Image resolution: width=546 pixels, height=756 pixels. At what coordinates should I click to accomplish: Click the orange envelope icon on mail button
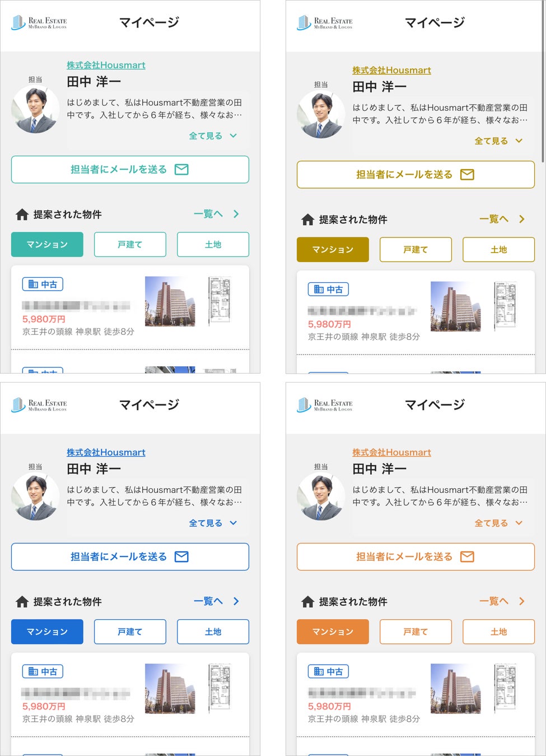click(467, 557)
